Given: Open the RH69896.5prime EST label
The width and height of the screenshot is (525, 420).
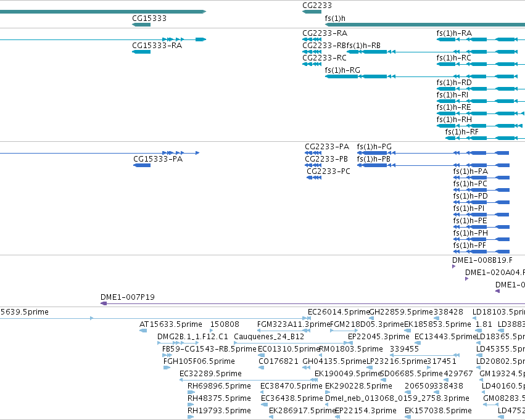Looking at the screenshot, I should [x=219, y=387].
